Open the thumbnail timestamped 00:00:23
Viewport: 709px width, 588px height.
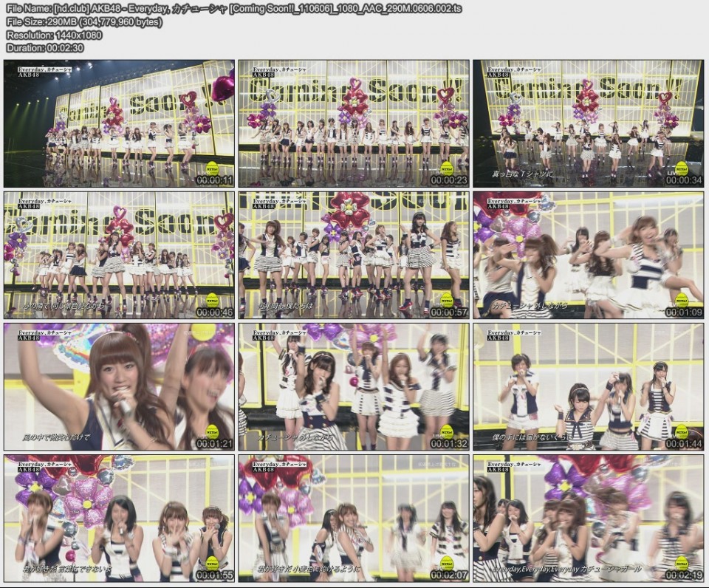(354, 123)
